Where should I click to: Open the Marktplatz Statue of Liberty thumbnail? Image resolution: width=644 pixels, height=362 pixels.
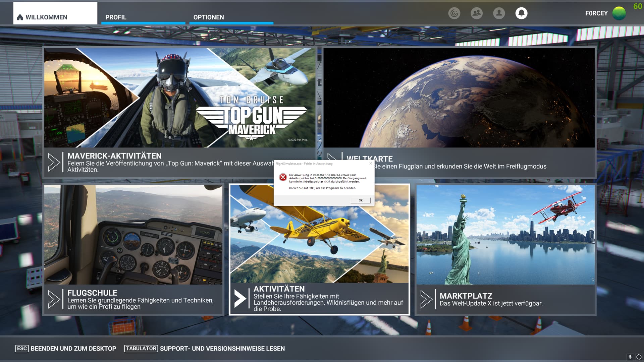505,235
